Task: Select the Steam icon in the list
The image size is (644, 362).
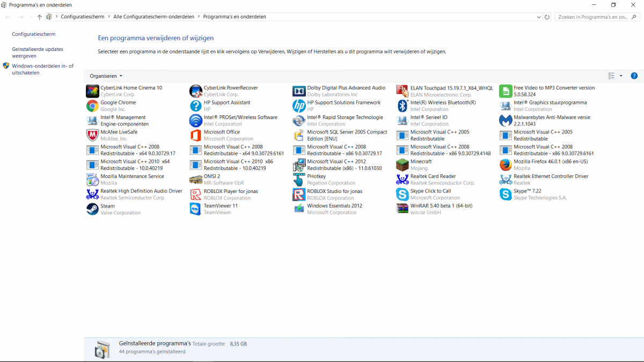Action: click(x=92, y=209)
